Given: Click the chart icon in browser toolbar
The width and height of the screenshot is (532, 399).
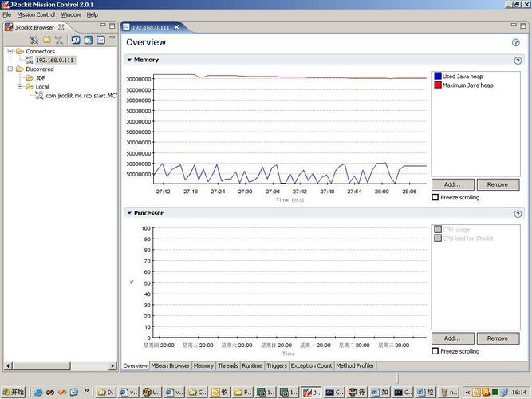Looking at the screenshot, I should (x=100, y=40).
